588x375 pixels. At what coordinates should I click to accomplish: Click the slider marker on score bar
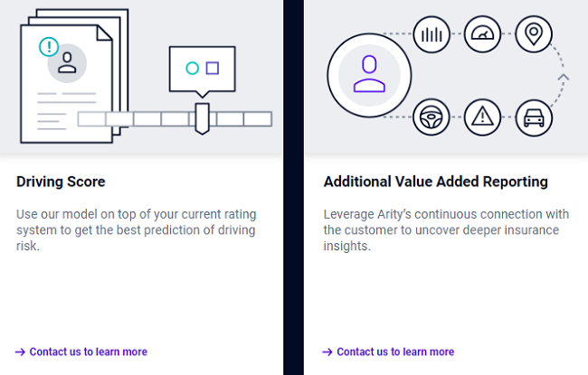[202, 117]
